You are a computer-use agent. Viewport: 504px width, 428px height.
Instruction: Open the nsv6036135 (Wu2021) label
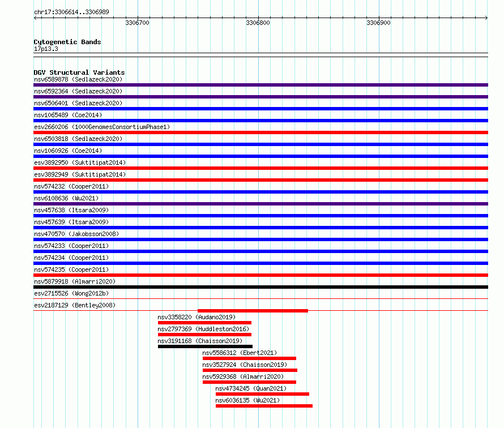pyautogui.click(x=247, y=400)
